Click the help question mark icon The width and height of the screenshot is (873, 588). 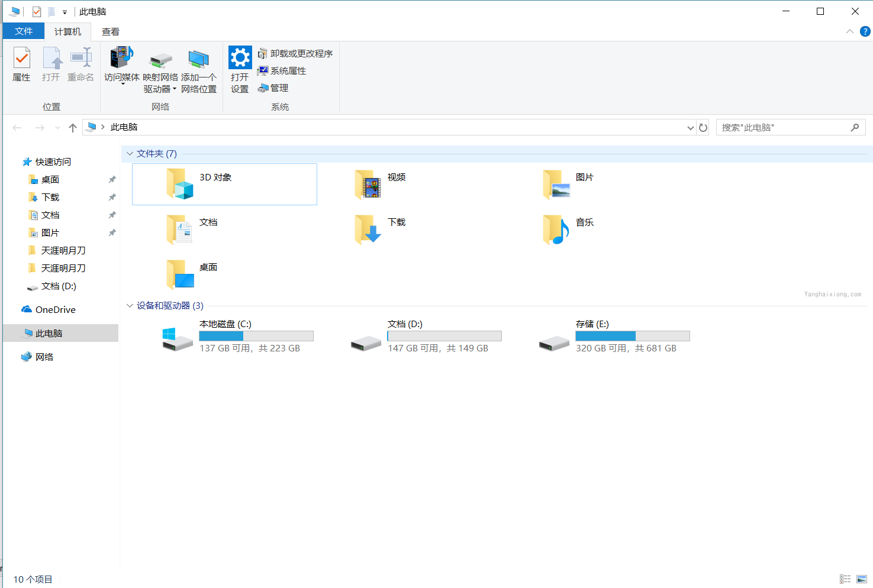[865, 31]
